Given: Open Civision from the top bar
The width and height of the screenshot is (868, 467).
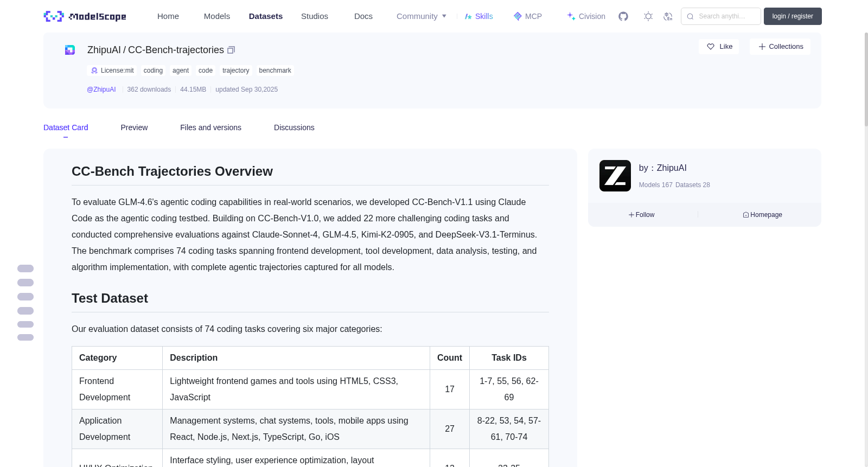Looking at the screenshot, I should [586, 16].
